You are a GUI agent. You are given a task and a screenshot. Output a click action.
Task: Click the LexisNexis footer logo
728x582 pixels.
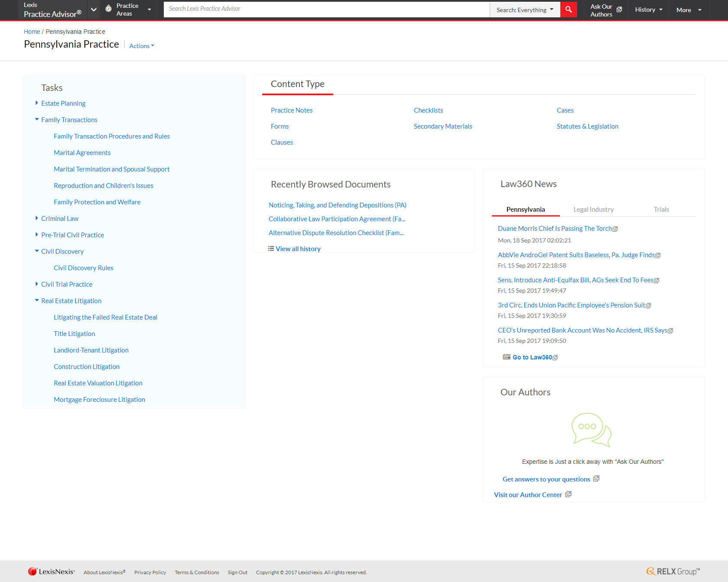(x=51, y=572)
